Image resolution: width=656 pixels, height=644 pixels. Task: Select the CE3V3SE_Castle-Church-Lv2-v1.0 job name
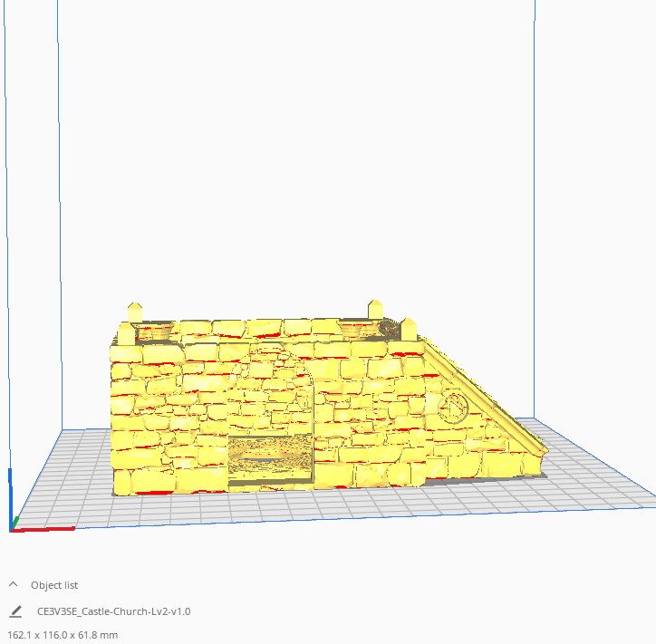pos(113,611)
